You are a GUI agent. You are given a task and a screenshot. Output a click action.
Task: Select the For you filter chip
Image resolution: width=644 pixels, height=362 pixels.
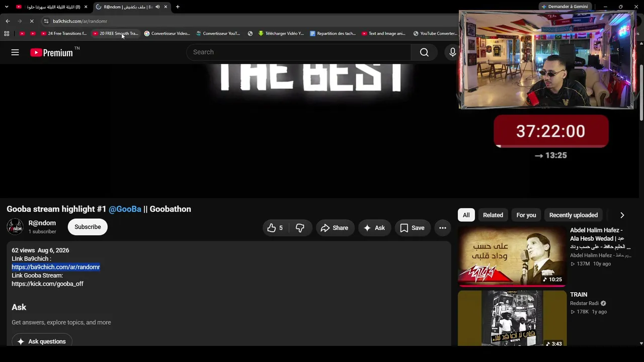coord(526,215)
